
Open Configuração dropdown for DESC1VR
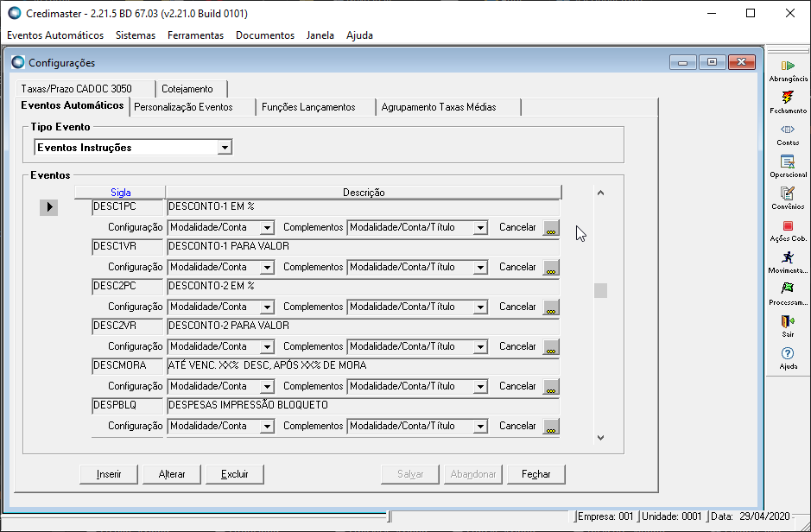(267, 267)
